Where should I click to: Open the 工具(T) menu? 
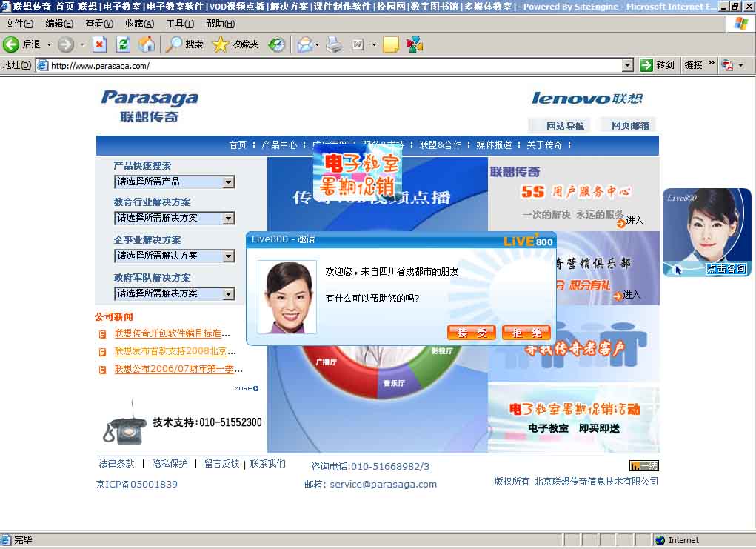tap(180, 24)
